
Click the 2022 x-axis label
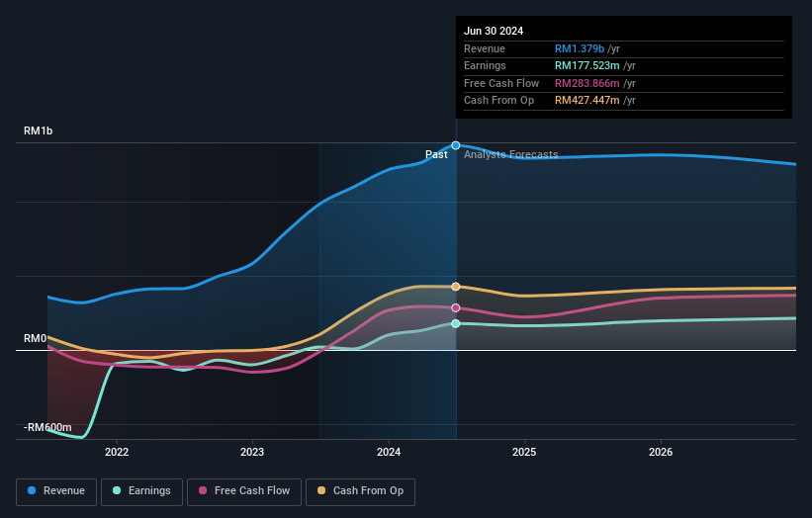coord(117,452)
